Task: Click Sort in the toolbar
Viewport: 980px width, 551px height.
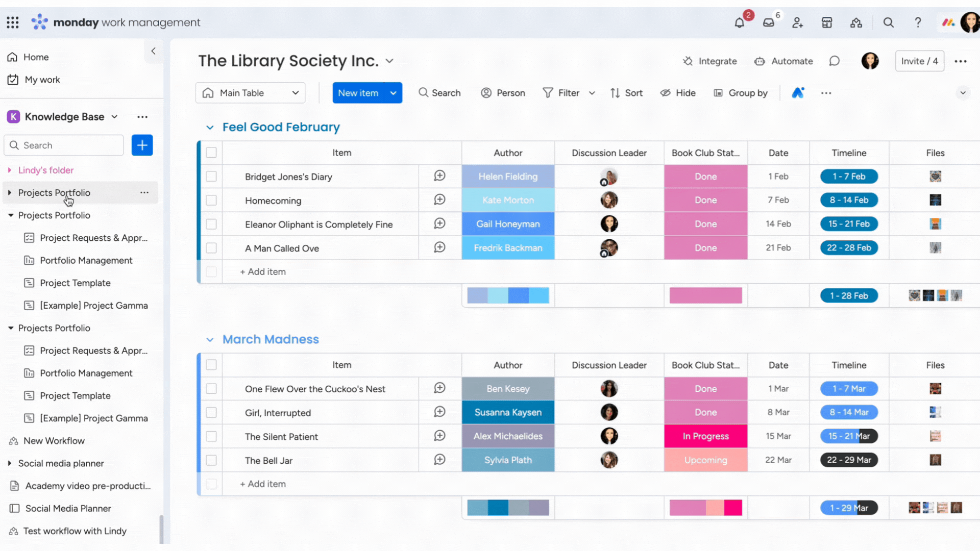Action: pyautogui.click(x=626, y=93)
